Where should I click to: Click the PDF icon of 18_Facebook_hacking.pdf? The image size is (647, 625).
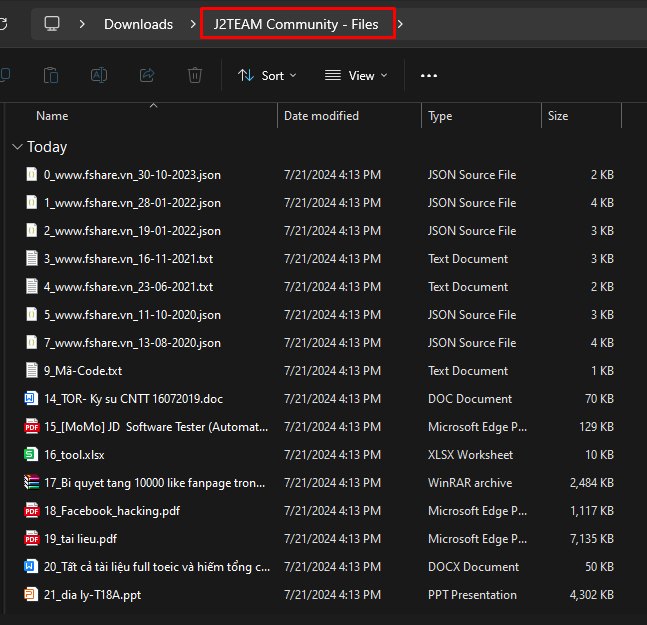point(32,510)
